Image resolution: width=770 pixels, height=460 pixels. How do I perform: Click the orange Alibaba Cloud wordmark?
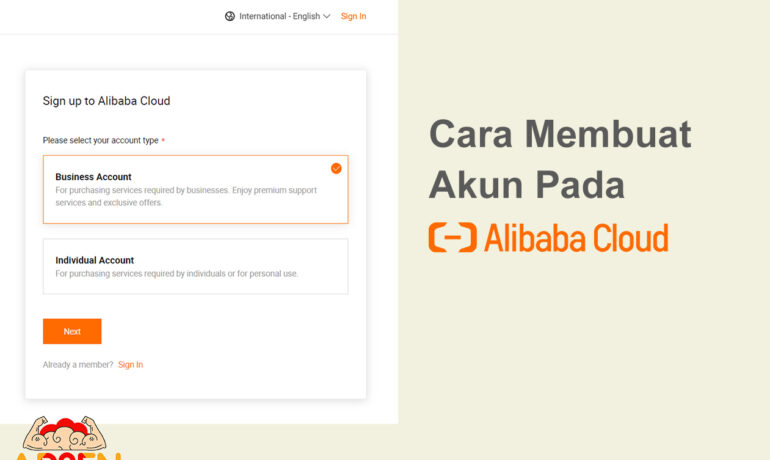click(576, 238)
